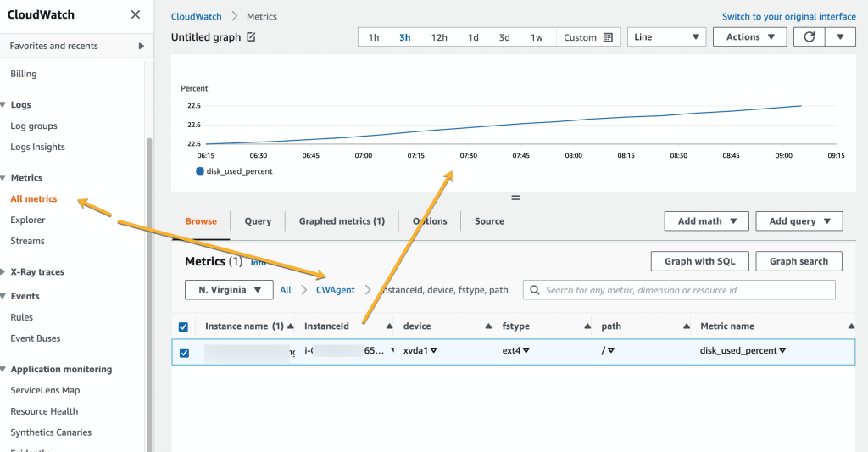Open the path / dropdown

click(611, 350)
